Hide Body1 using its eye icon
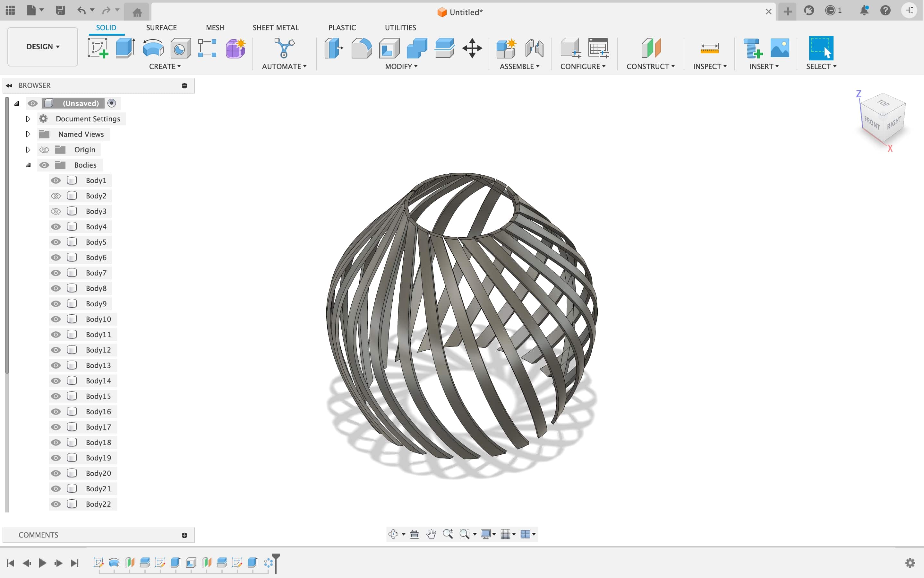The image size is (924, 578). (56, 180)
